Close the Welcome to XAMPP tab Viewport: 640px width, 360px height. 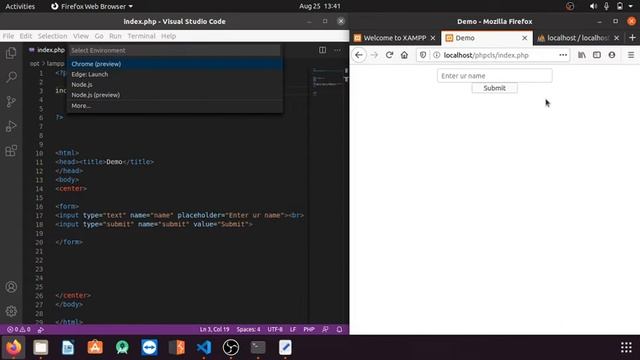pyautogui.click(x=433, y=38)
